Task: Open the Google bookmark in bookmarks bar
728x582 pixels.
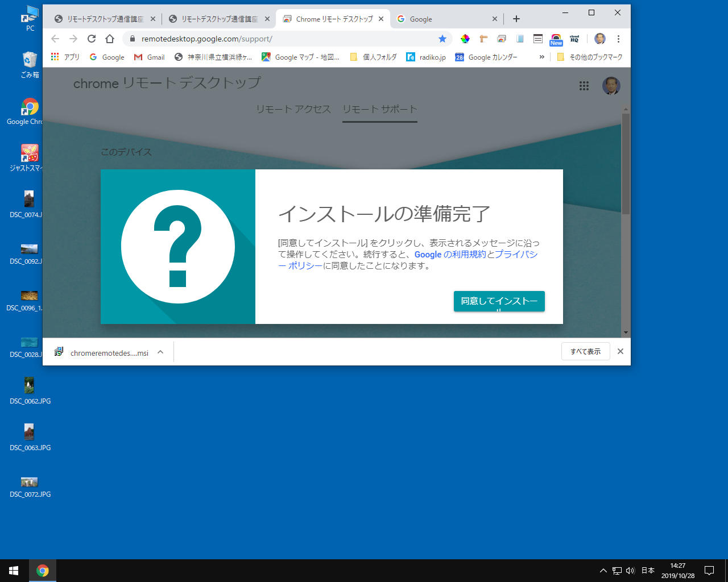Action: 107,57
